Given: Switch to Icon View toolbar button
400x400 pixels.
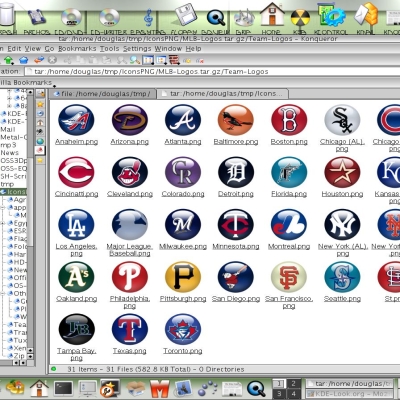Looking at the screenshot, I should click(x=148, y=60).
